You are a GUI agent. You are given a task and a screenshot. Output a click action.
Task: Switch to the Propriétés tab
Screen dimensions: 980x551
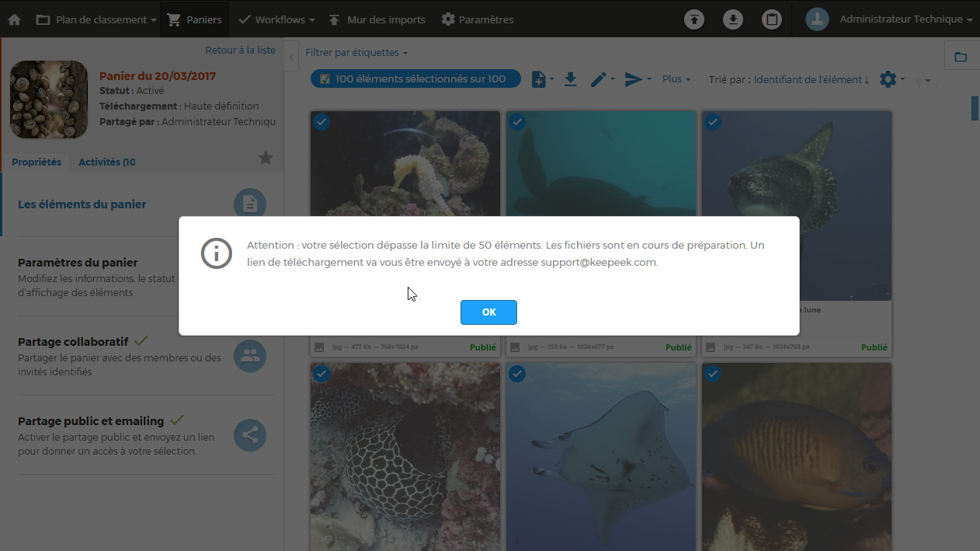coord(36,162)
